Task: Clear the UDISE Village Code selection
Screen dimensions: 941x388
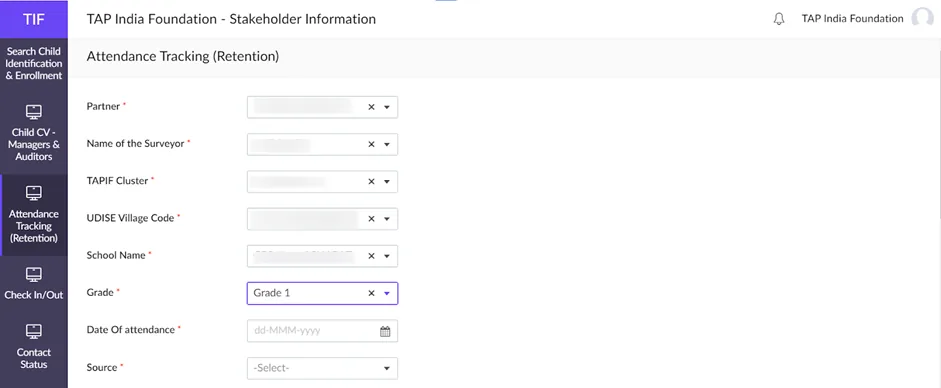Action: pyautogui.click(x=371, y=219)
